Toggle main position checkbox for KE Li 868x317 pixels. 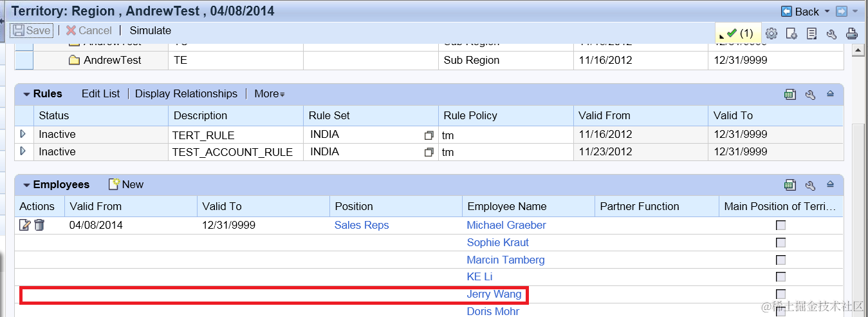click(x=780, y=277)
